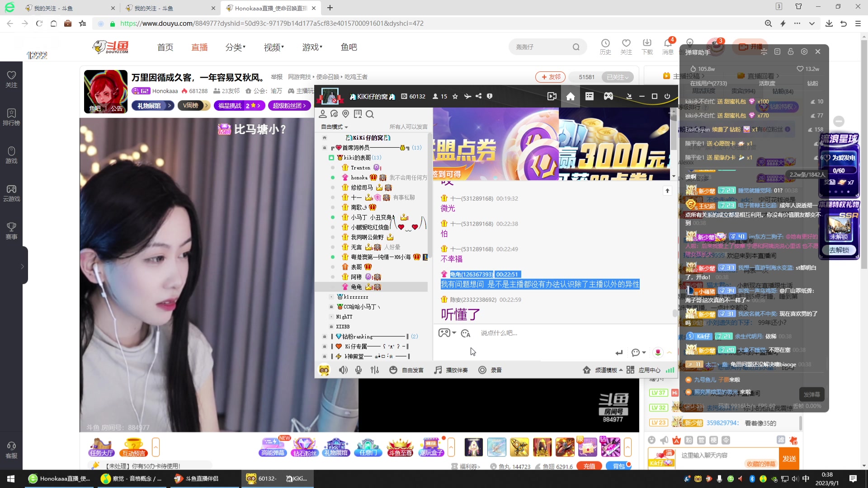Open the audio mixer settings icon
The width and height of the screenshot is (868, 488).
coord(375,370)
